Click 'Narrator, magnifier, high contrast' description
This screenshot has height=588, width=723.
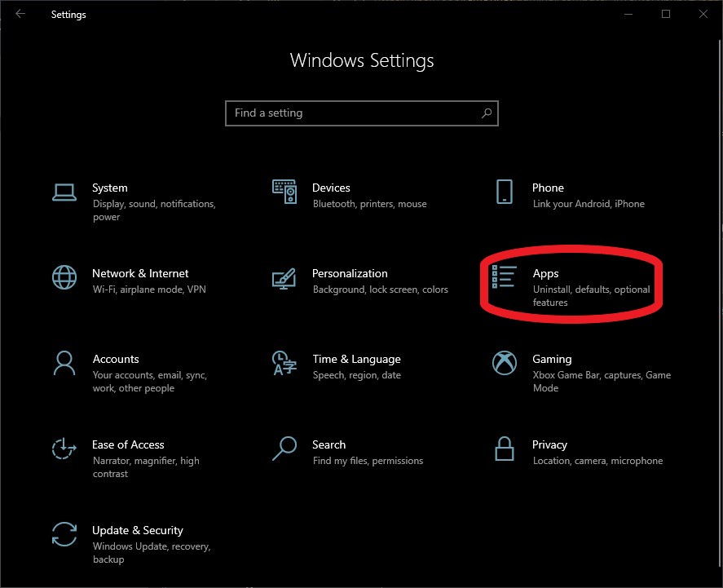[x=146, y=467]
